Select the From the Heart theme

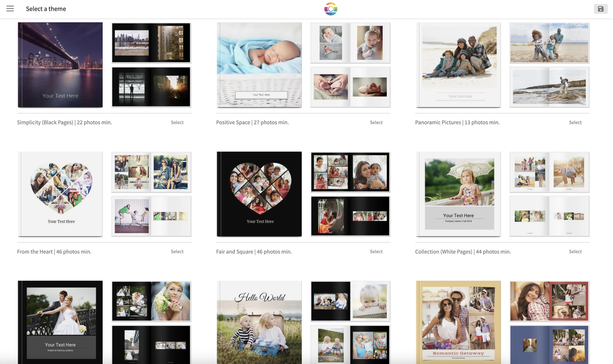click(x=177, y=251)
